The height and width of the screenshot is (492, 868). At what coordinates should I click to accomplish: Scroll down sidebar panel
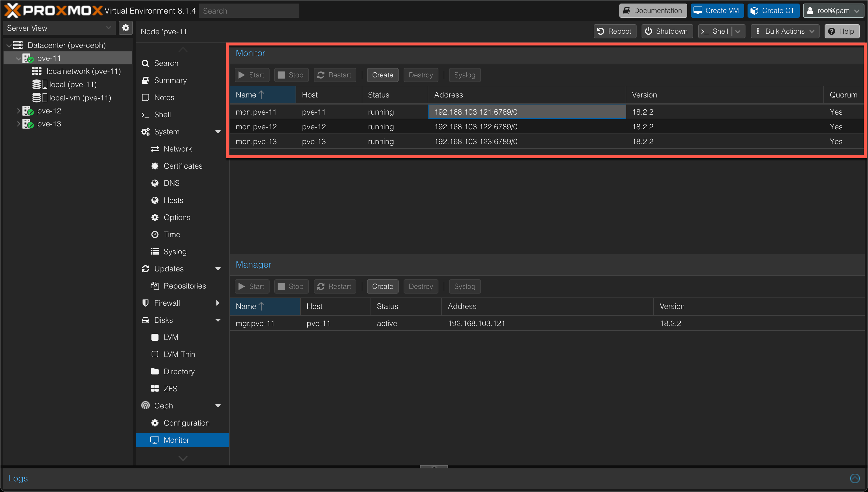coord(183,458)
